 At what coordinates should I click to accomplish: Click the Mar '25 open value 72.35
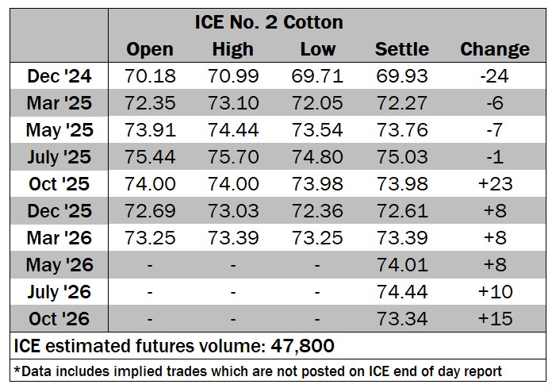tap(149, 103)
